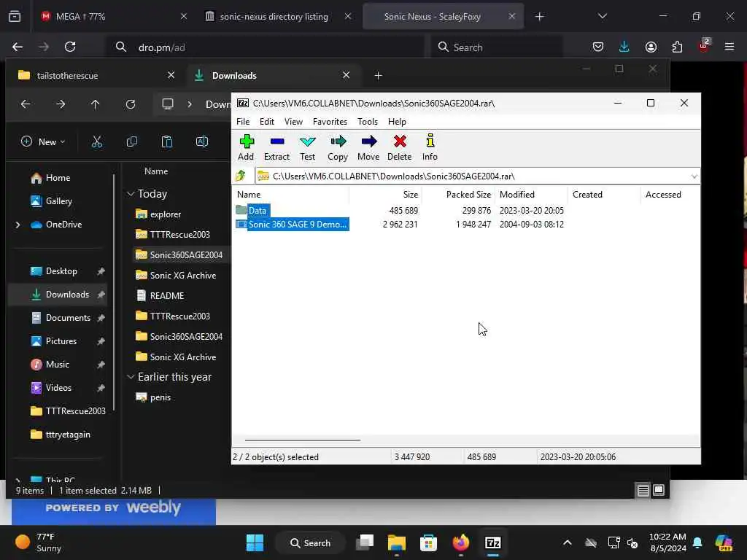Click the 7-Zip horizontal scrollbar
Viewport: 747px width, 560px height.
tap(303, 440)
